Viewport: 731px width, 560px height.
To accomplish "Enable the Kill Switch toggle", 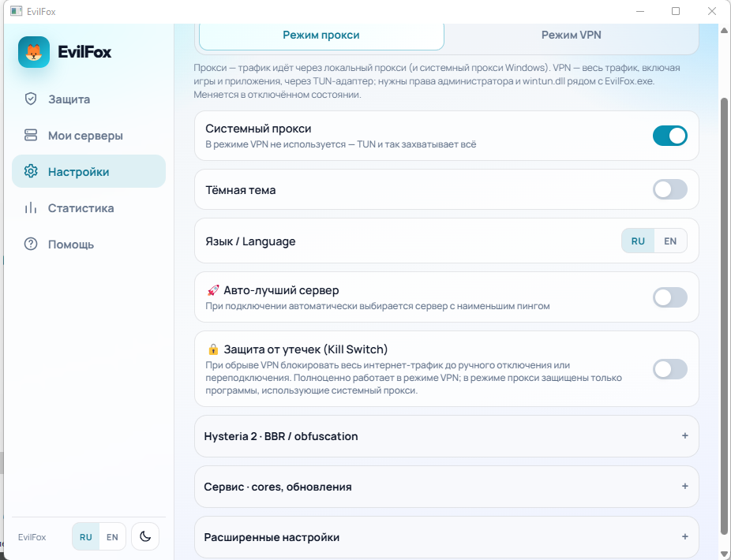I will [670, 369].
